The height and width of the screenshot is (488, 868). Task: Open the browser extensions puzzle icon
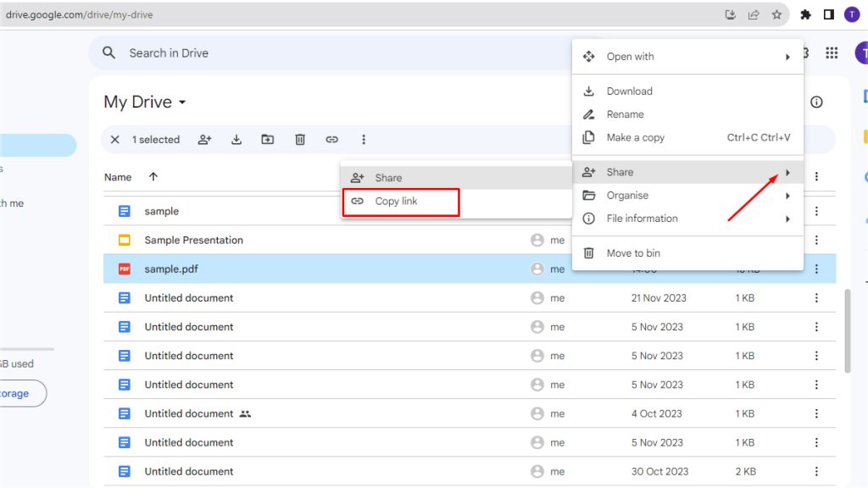(x=804, y=14)
